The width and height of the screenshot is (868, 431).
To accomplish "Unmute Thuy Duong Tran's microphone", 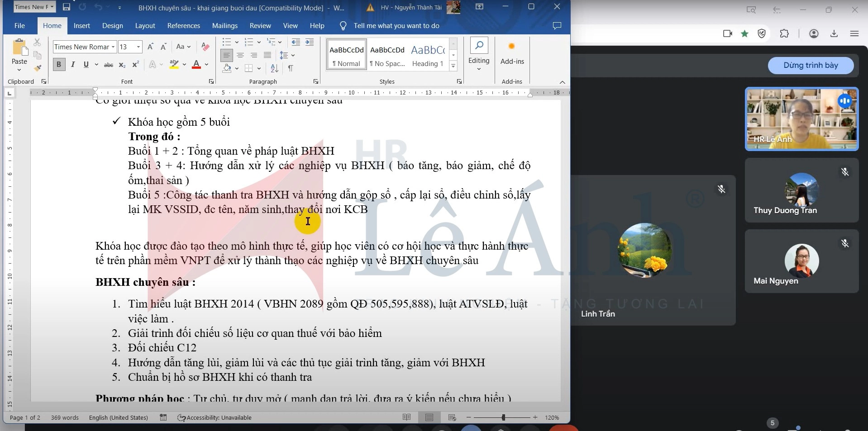I will point(844,172).
